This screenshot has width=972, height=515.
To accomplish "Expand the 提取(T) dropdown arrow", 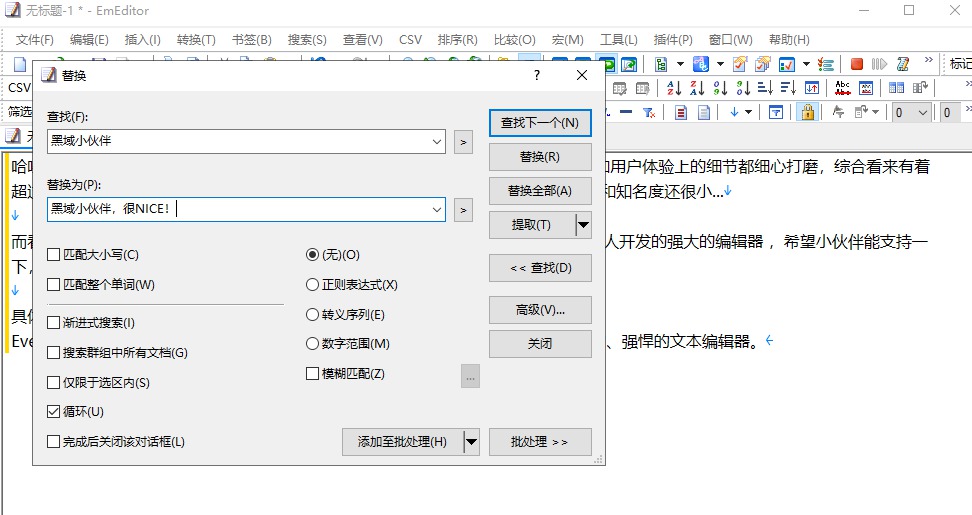I will [x=583, y=225].
